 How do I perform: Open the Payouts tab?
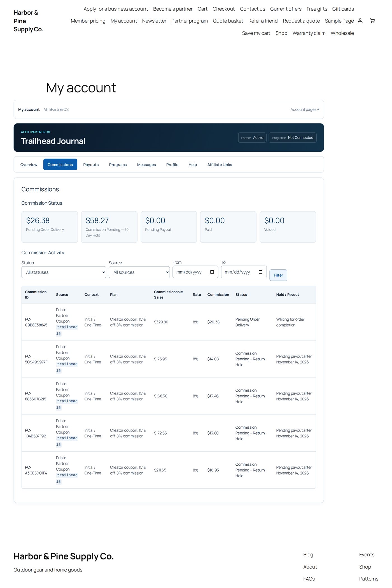tap(91, 165)
